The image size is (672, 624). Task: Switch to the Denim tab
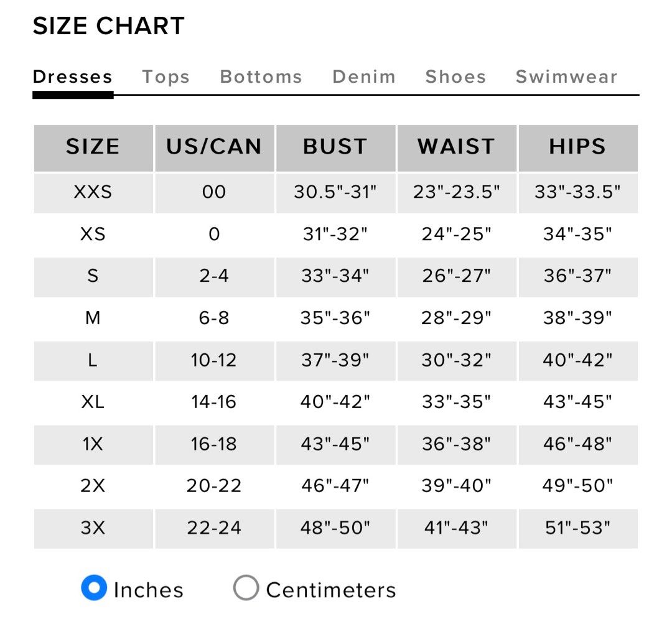(364, 77)
